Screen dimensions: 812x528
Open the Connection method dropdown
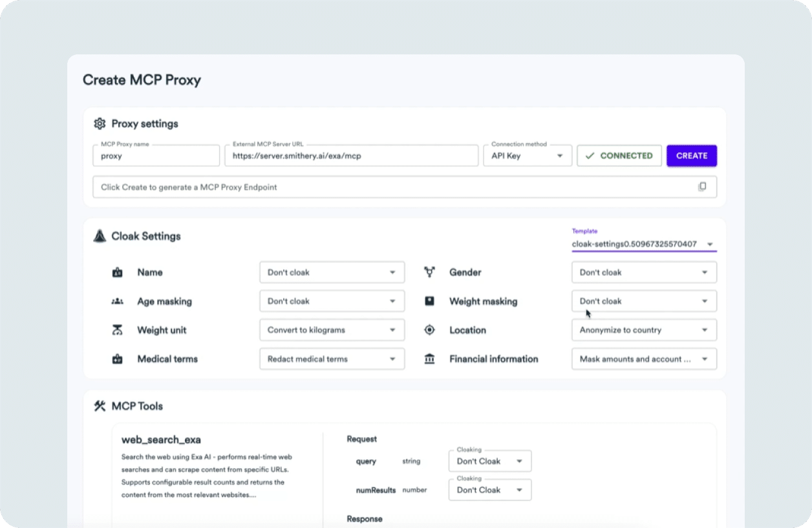tap(528, 156)
